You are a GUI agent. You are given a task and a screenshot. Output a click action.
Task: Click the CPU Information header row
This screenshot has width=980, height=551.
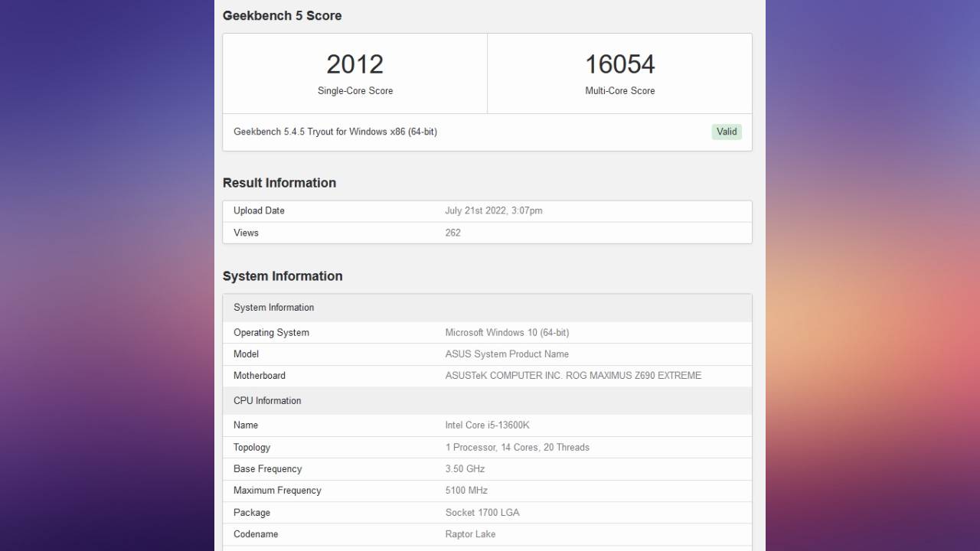(487, 401)
